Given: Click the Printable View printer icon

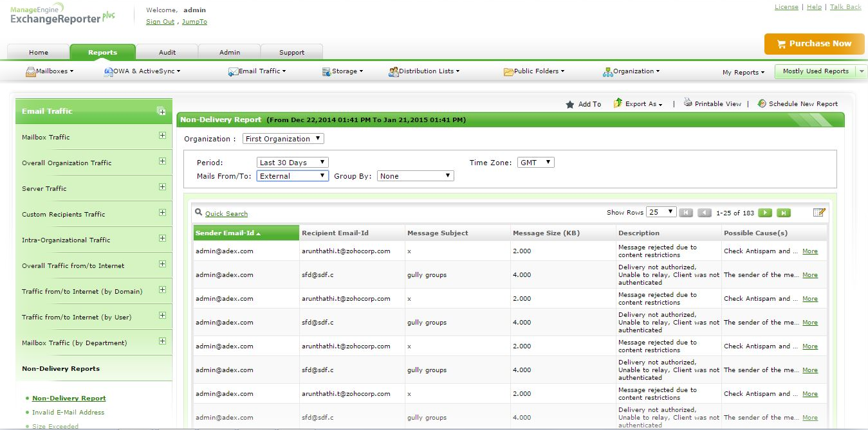Looking at the screenshot, I should [x=687, y=103].
